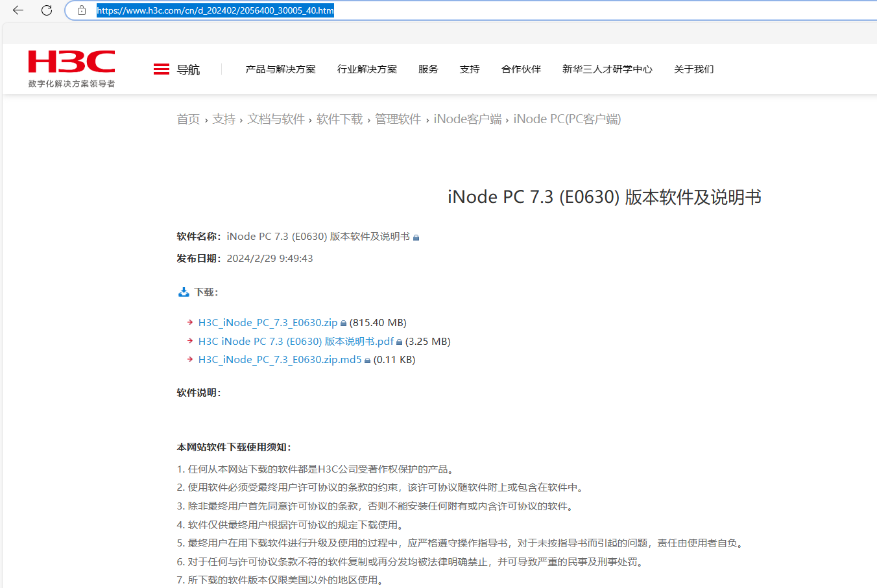Click notice line 3 starting 除非最终用户首先同意
This screenshot has width=877, height=588.
tap(376, 506)
